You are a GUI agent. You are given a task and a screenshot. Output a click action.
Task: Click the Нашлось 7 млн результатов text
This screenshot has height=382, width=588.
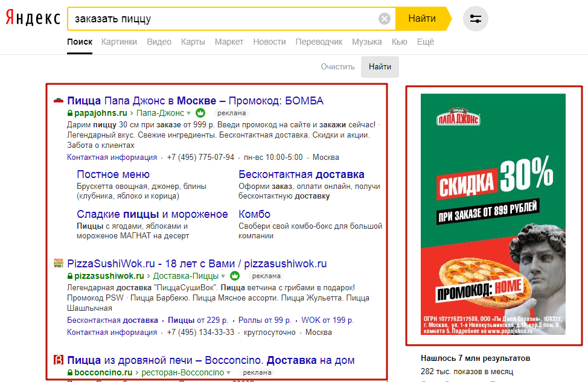pos(476,358)
